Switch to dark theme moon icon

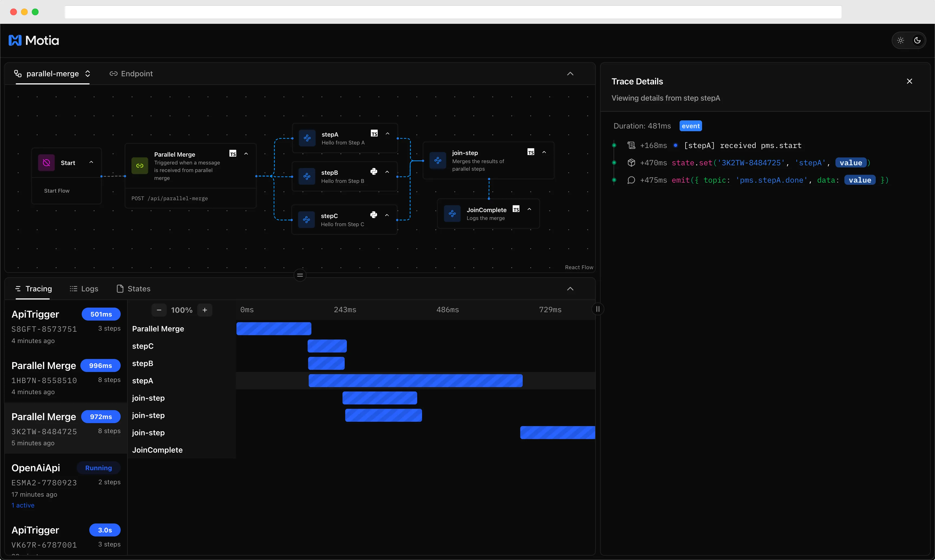pos(917,40)
